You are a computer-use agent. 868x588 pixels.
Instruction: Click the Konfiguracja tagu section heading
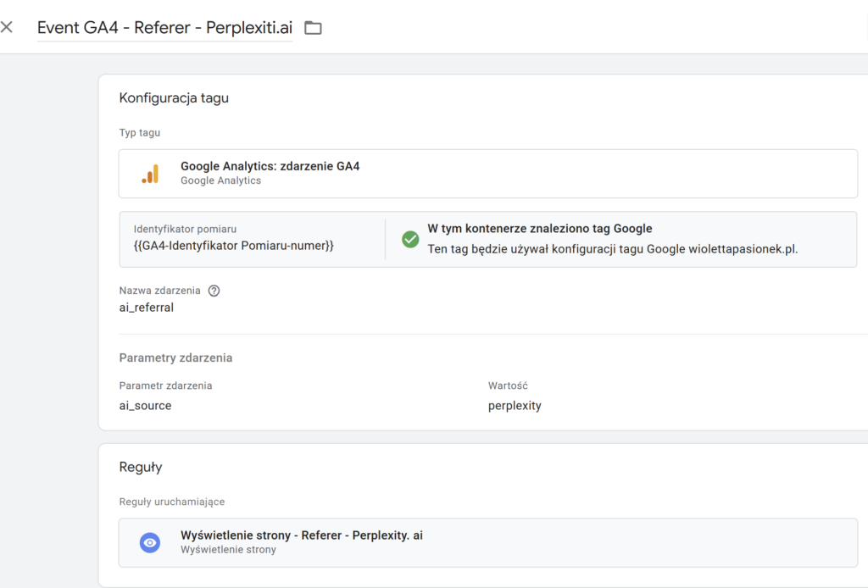point(174,98)
